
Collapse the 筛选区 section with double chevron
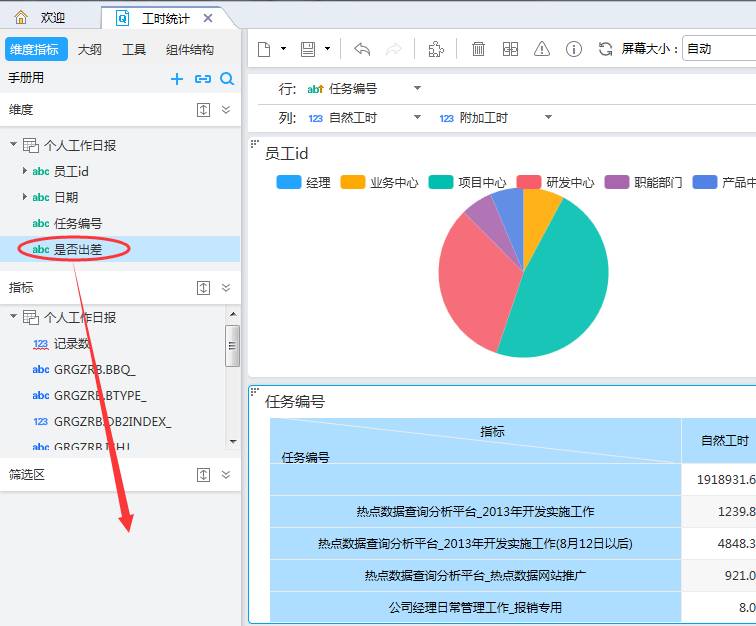[226, 475]
